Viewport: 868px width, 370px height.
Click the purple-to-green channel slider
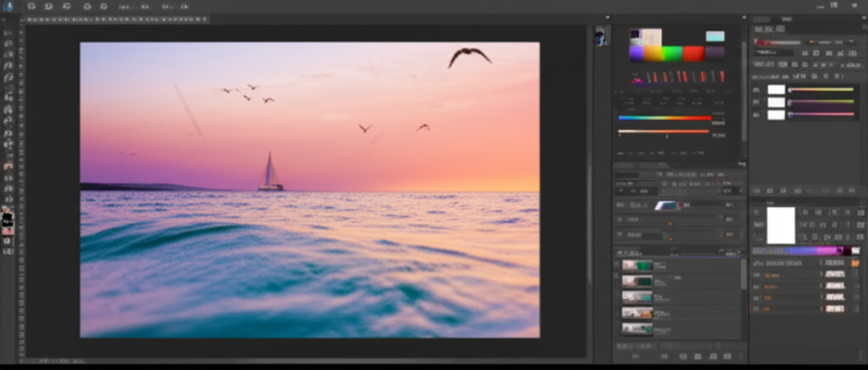[x=821, y=102]
